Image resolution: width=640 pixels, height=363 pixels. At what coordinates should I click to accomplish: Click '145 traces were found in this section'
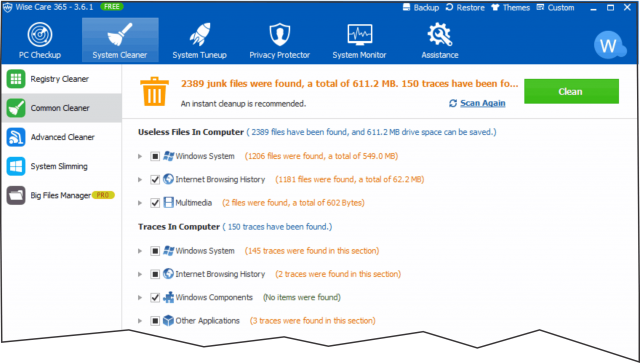click(312, 251)
